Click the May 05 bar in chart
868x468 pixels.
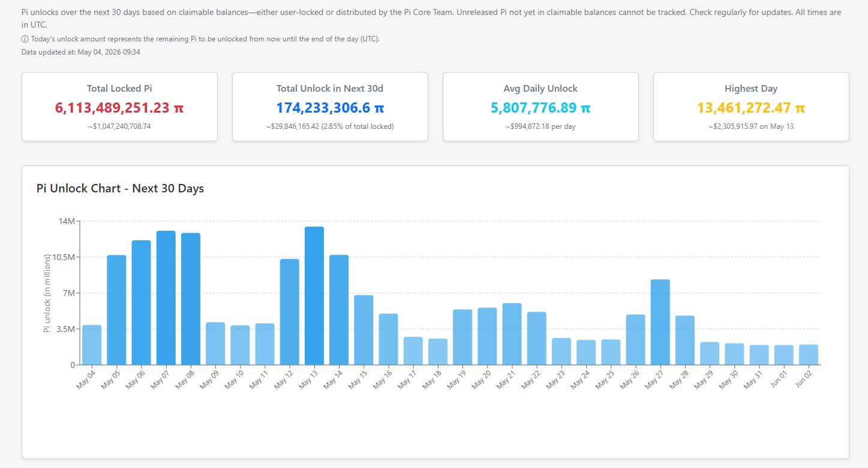pos(116,310)
